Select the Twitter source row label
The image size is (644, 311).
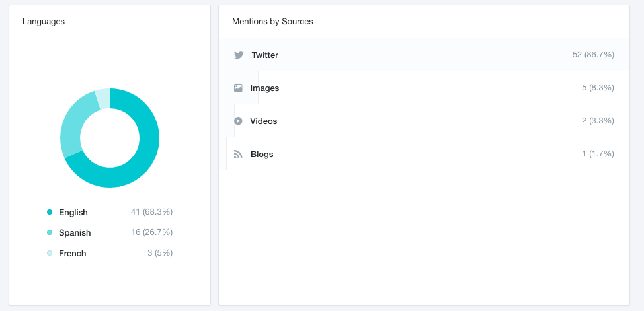click(264, 55)
